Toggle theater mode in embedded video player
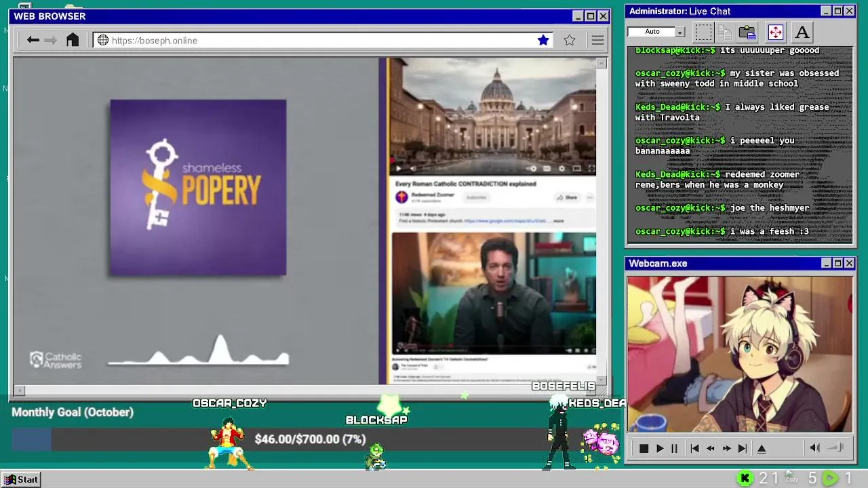The image size is (868, 488). click(576, 168)
